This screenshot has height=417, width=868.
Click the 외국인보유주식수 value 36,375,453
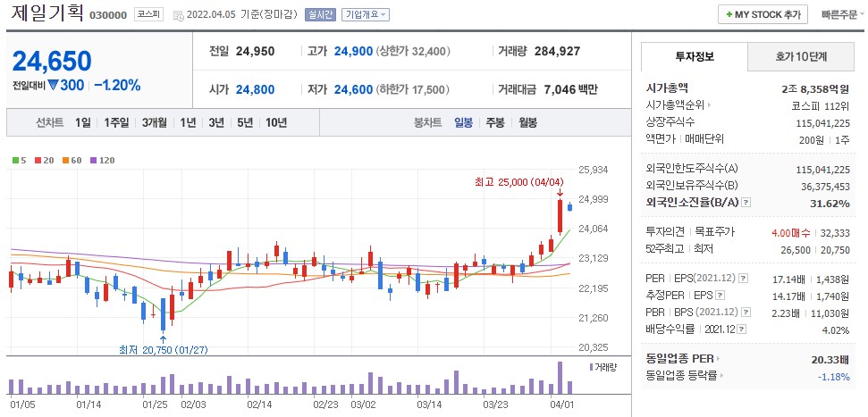[x=825, y=187]
